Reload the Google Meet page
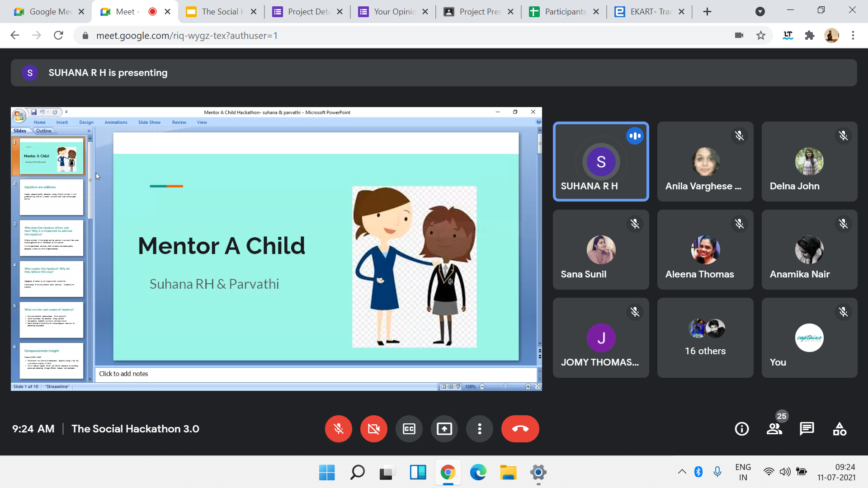The height and width of the screenshot is (488, 868). (x=58, y=35)
